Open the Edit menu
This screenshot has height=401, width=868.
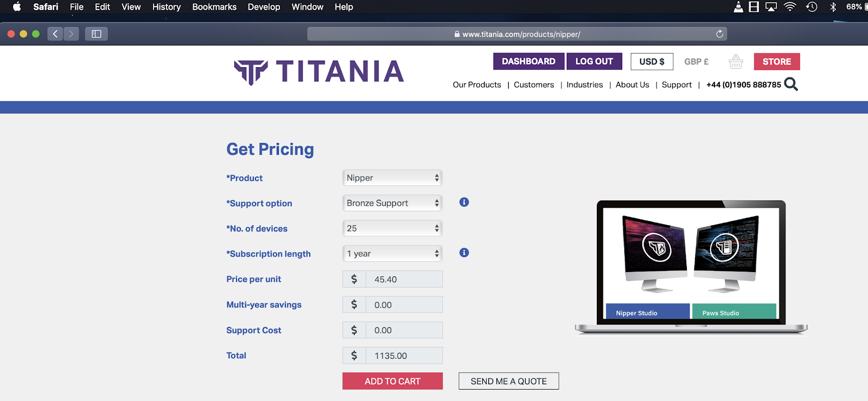click(x=102, y=7)
